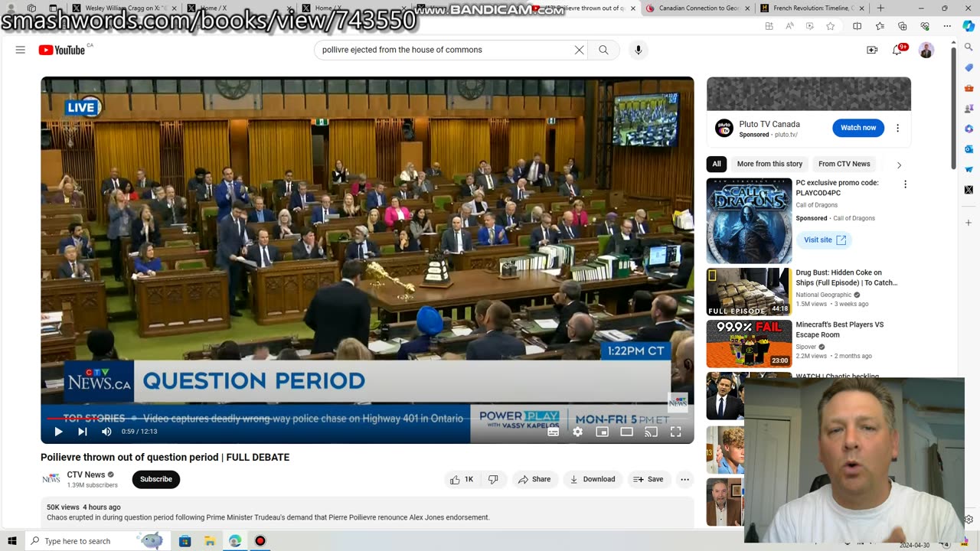Open Outlook in the Edge sidebar
The image size is (980, 551).
969,149
